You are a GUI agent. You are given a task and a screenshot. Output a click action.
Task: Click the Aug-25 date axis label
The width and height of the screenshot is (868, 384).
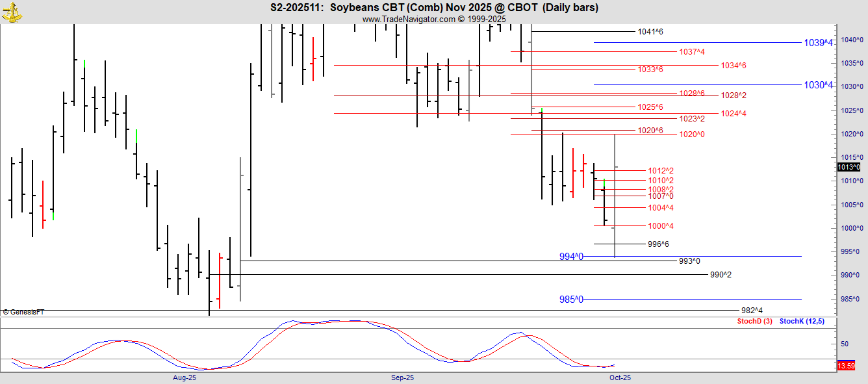[x=185, y=378]
